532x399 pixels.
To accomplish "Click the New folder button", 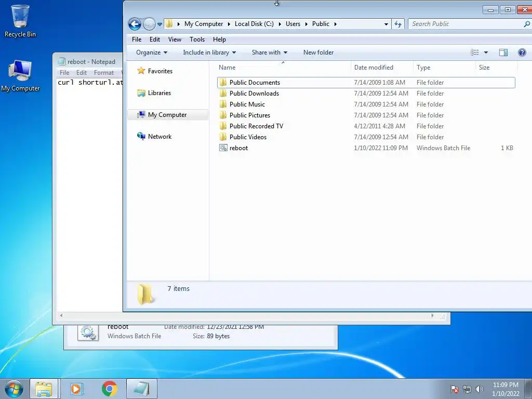I will (318, 52).
